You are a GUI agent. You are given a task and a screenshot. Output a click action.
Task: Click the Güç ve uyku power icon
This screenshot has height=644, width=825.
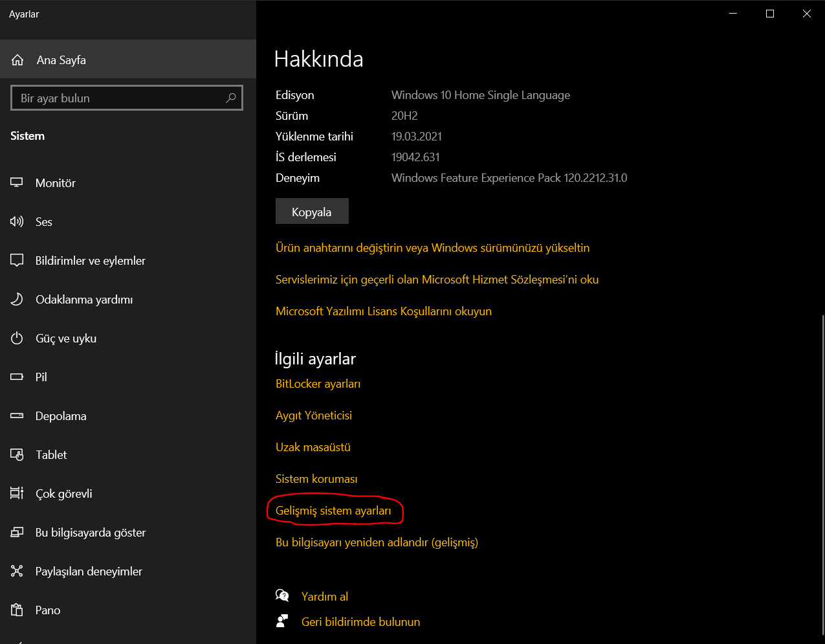(x=17, y=339)
